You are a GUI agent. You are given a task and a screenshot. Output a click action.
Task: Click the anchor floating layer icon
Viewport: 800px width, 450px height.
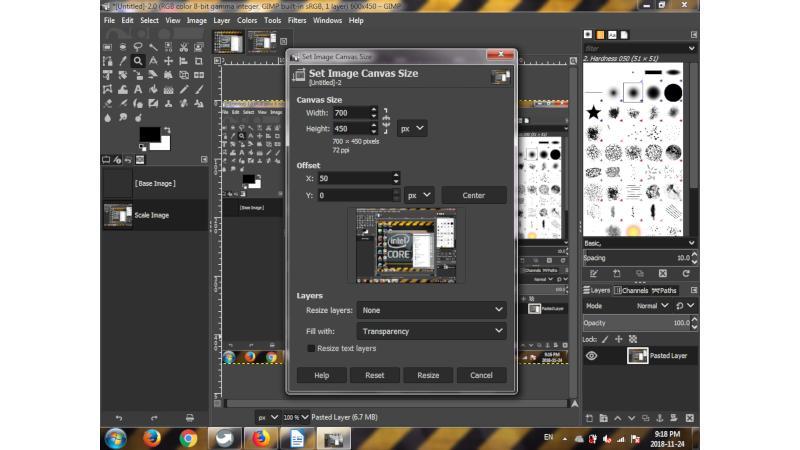coord(660,418)
